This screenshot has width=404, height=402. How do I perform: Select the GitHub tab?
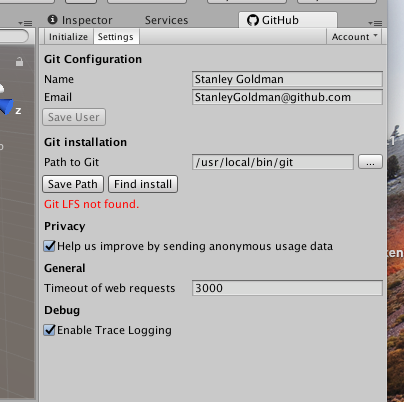point(288,20)
